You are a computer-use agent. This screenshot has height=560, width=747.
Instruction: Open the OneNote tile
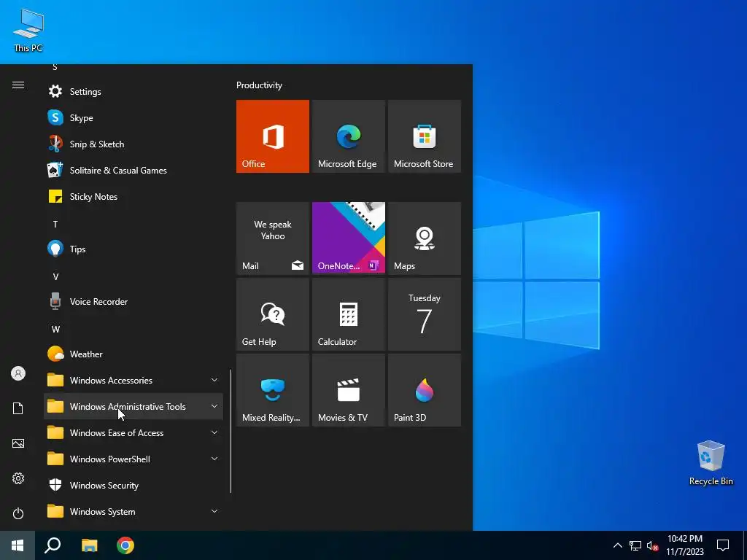pos(348,238)
